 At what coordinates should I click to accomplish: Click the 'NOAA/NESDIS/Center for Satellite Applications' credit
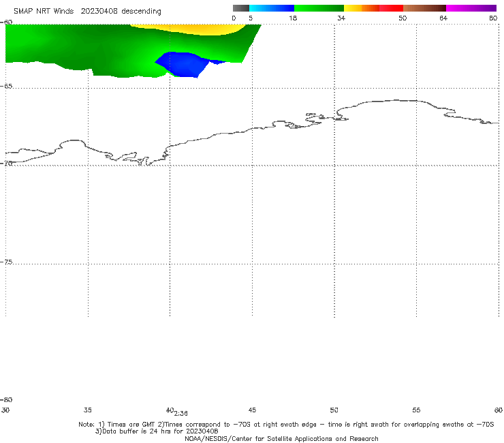(281, 439)
